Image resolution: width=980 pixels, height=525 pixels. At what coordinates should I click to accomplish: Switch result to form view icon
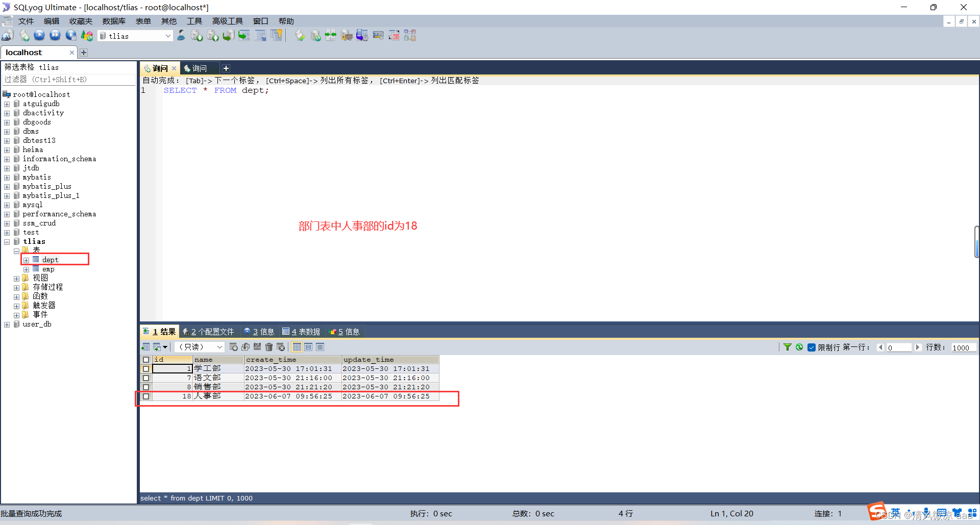[308, 347]
